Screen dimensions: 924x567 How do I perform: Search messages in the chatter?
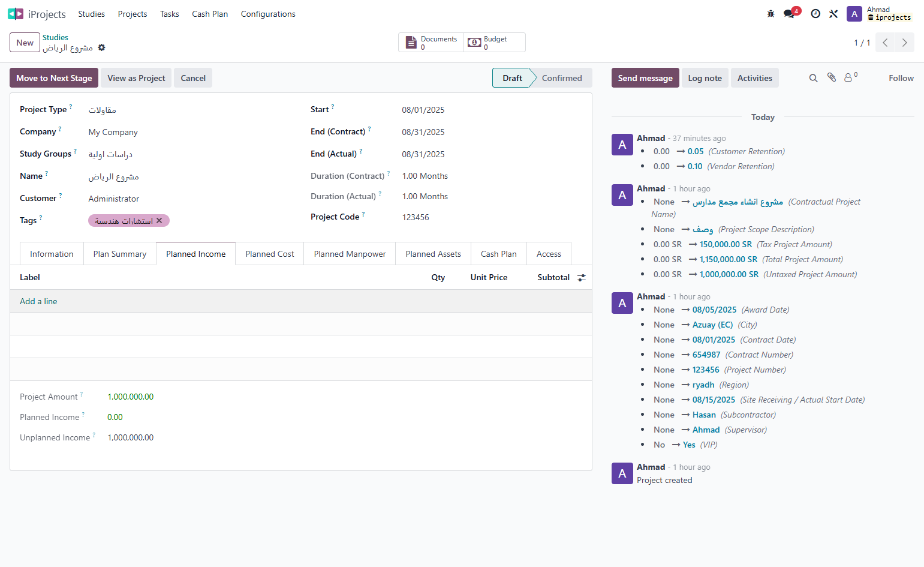pyautogui.click(x=814, y=78)
